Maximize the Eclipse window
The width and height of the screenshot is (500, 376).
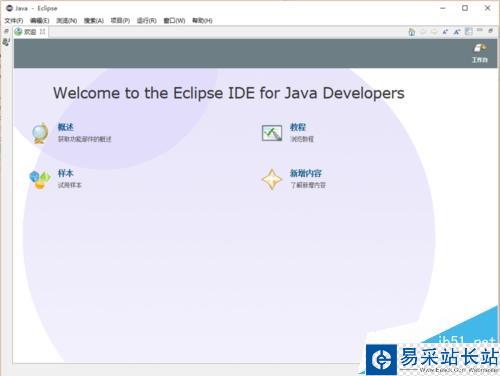[x=465, y=8]
